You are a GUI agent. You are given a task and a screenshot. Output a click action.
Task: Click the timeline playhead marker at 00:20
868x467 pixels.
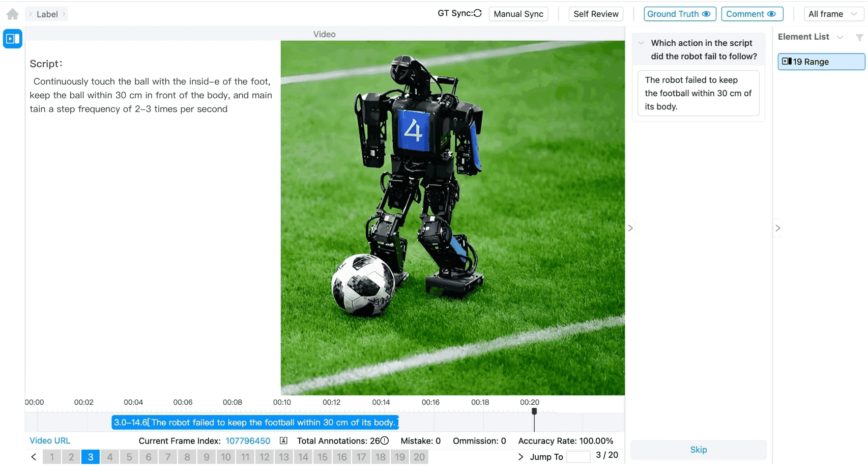click(x=534, y=411)
